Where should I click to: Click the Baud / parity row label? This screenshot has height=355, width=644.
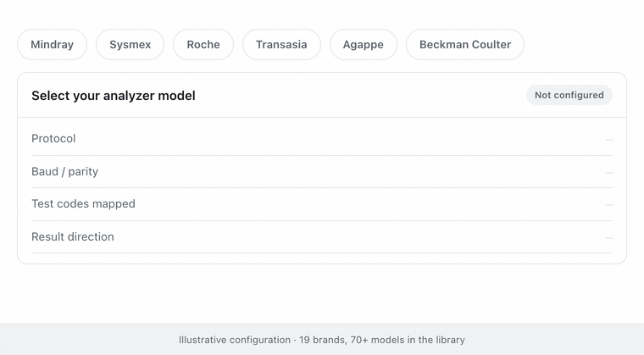point(65,171)
